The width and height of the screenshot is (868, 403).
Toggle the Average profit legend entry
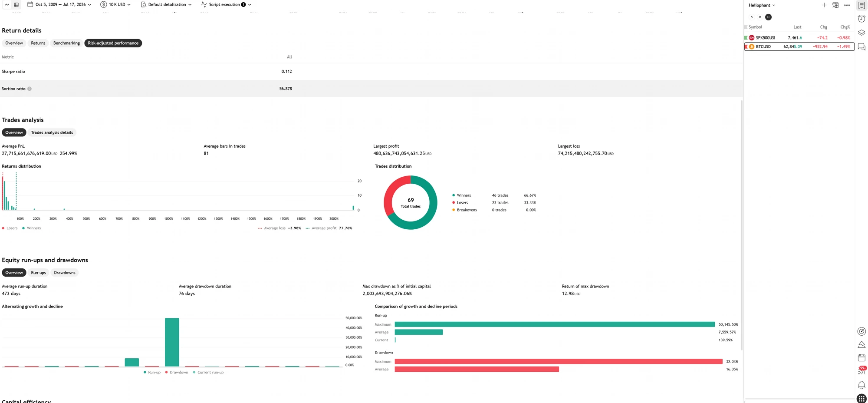(x=329, y=228)
